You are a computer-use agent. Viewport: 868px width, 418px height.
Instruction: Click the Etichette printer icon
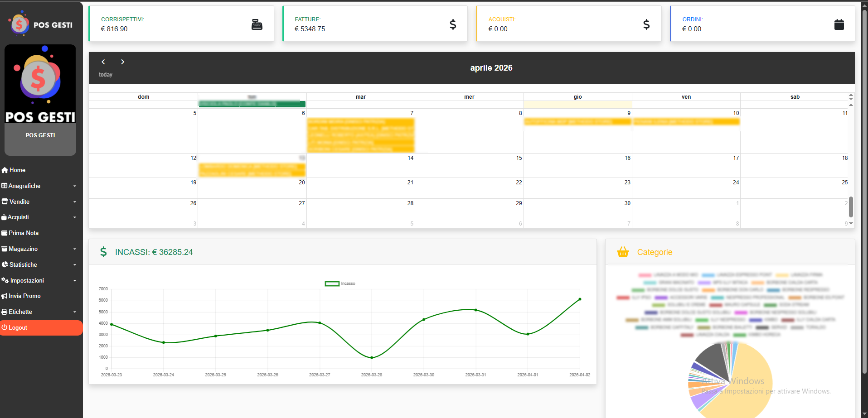tap(5, 312)
